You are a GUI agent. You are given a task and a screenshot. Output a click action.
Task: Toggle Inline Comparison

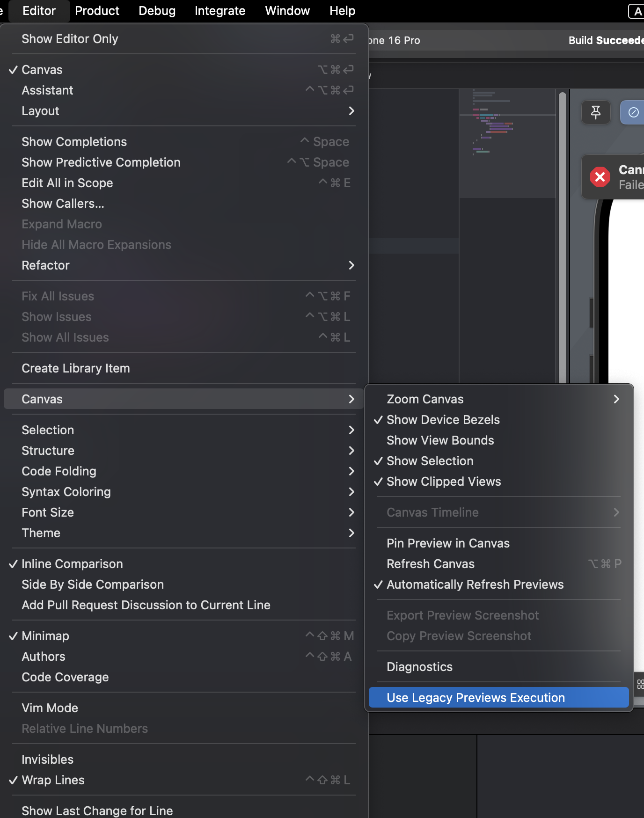point(183,564)
